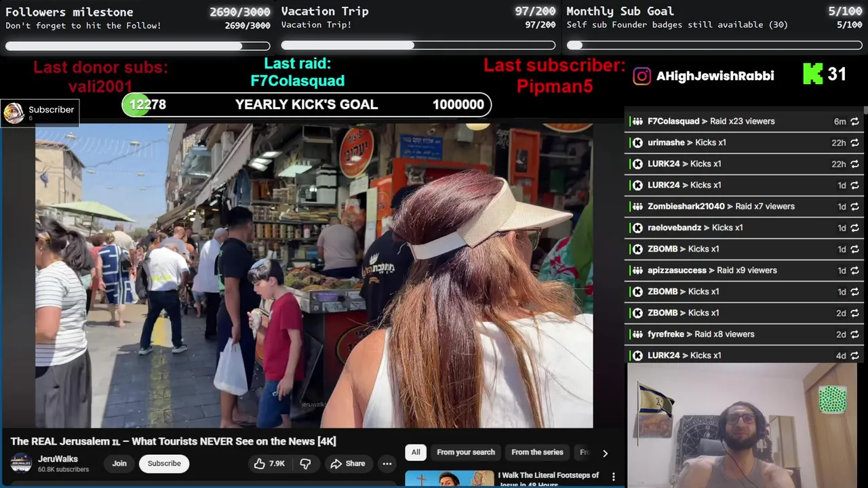Subscribe to the JeruWalks channel
868x488 pixels.
point(164,464)
